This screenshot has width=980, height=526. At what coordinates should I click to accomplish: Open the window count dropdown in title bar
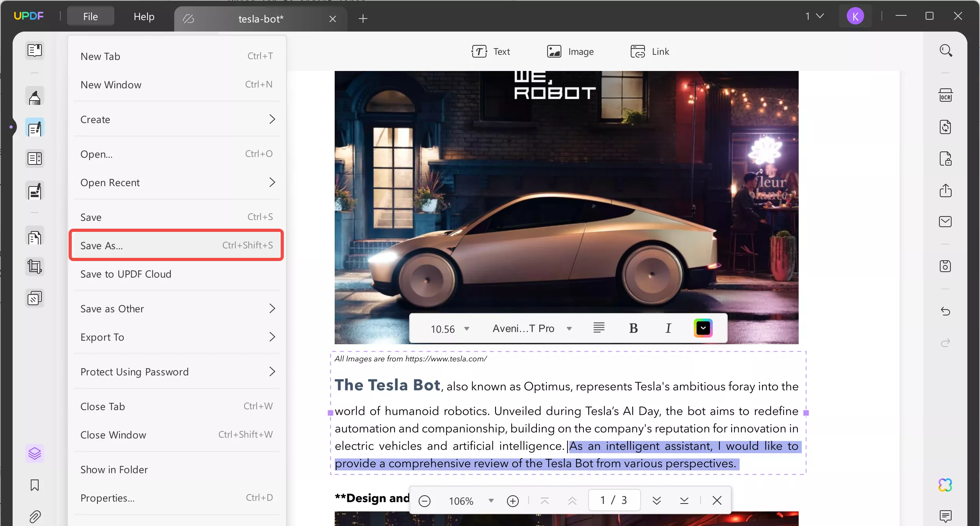814,16
